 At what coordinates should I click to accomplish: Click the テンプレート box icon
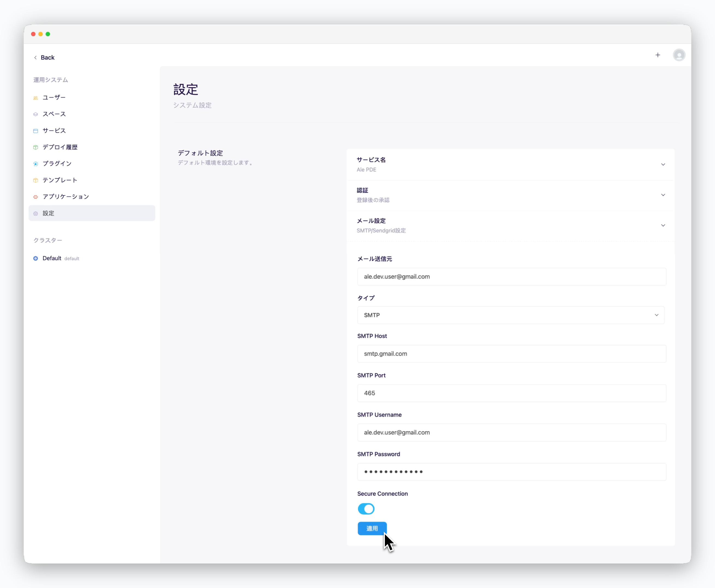click(36, 180)
